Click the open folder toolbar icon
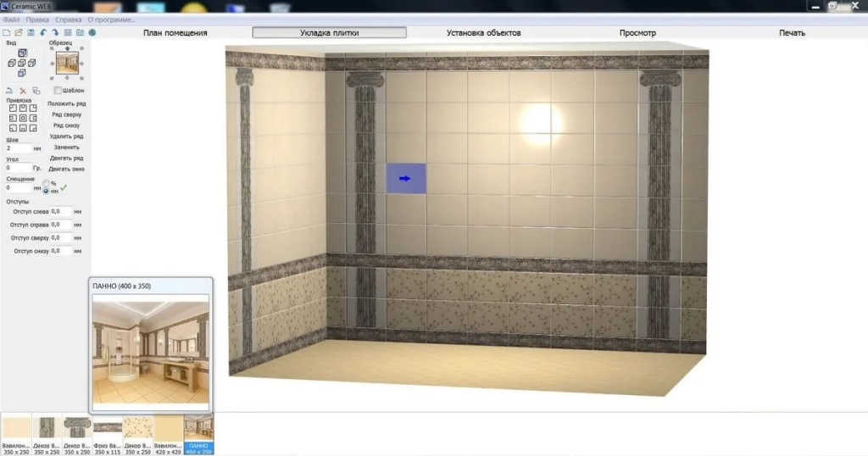Screen dimensions: 868x456 pyautogui.click(x=18, y=32)
